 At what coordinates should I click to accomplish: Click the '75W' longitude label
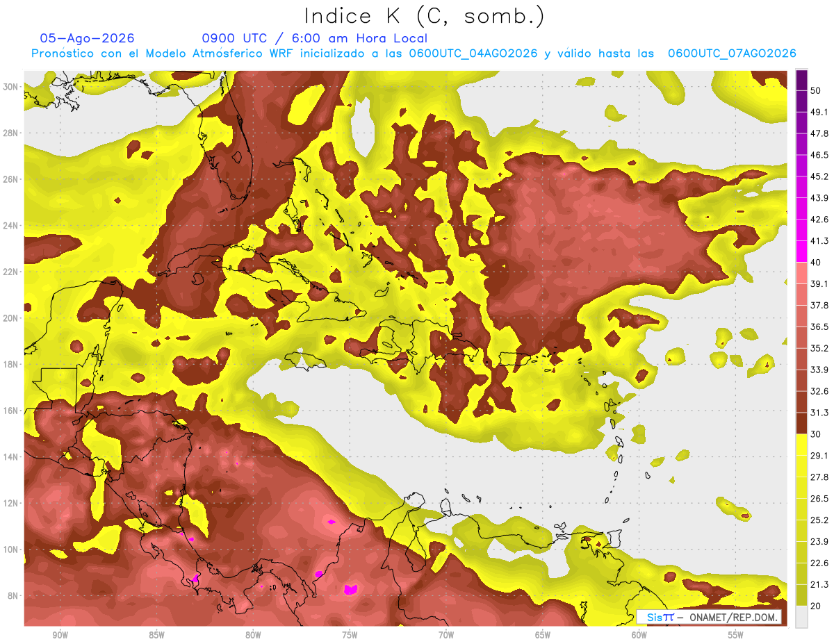click(350, 635)
